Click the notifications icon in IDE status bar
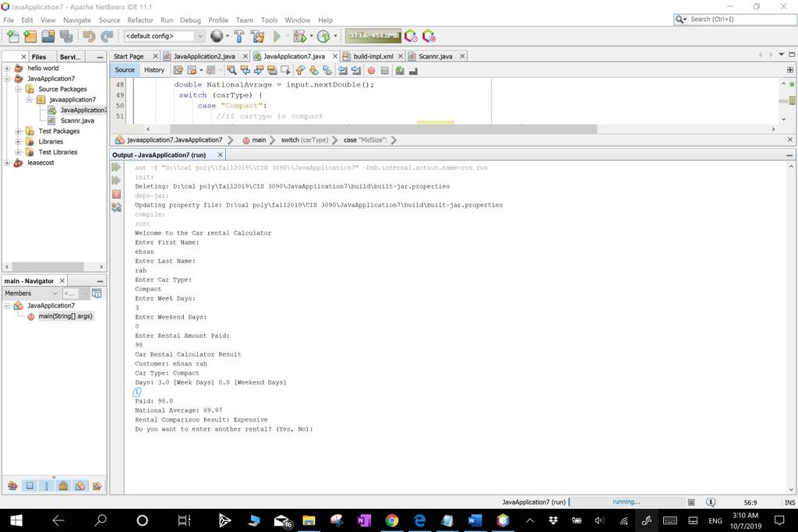This screenshot has width=798, height=532. 711,502
